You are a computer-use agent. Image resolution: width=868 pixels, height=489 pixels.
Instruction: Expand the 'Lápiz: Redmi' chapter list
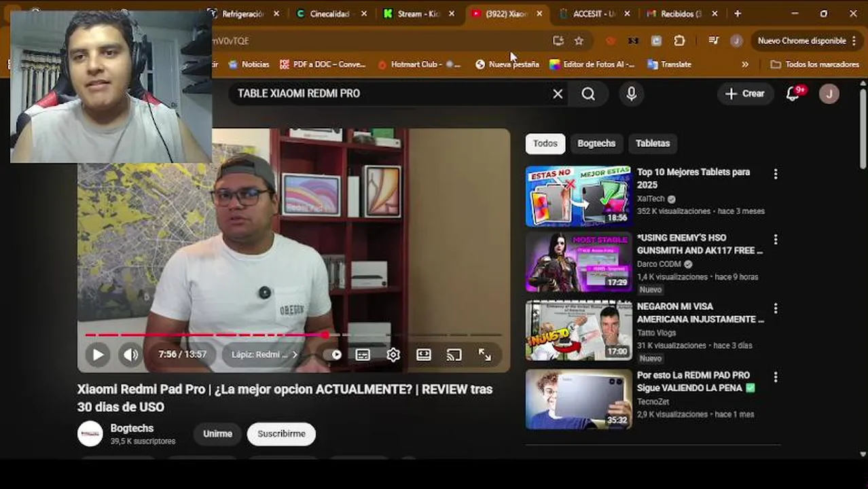[x=265, y=355]
